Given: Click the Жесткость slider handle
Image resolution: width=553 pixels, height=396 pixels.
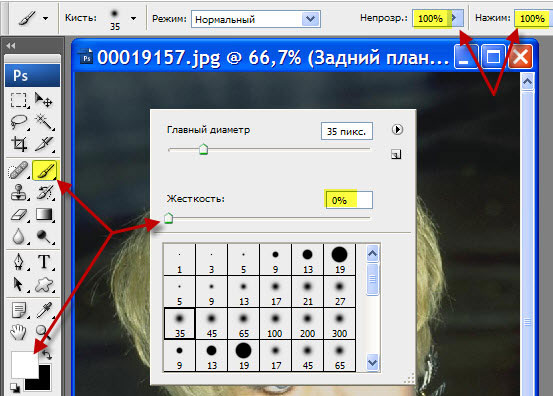Looking at the screenshot, I should click(169, 218).
